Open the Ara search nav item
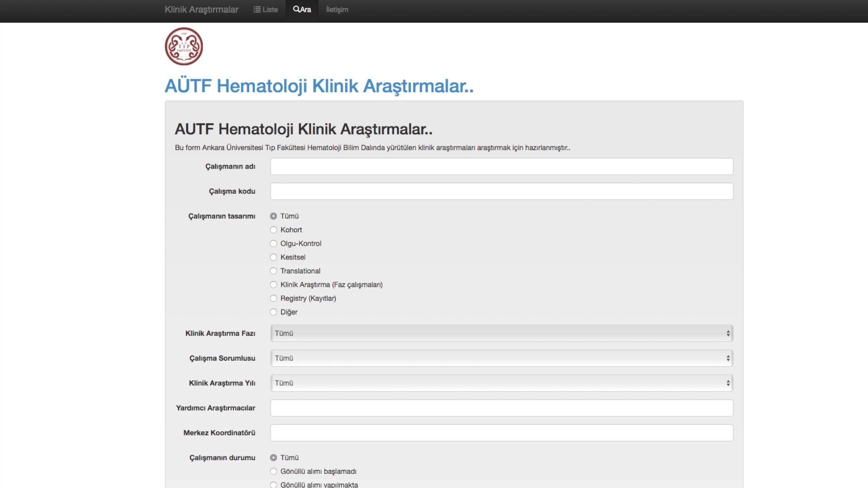The image size is (868, 488). coord(302,9)
